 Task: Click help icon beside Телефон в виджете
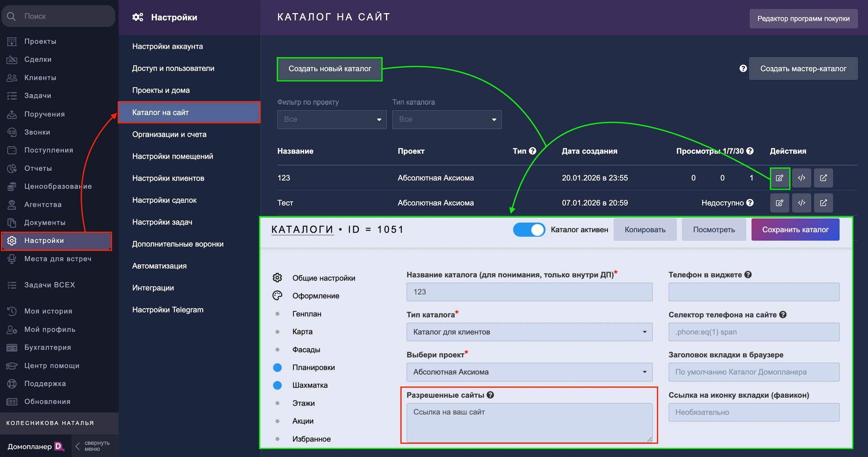click(x=748, y=275)
